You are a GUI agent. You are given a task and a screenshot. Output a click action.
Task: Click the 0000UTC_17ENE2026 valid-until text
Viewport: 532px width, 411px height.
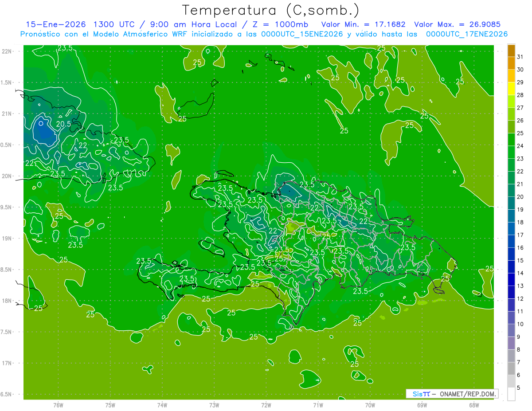click(x=467, y=34)
